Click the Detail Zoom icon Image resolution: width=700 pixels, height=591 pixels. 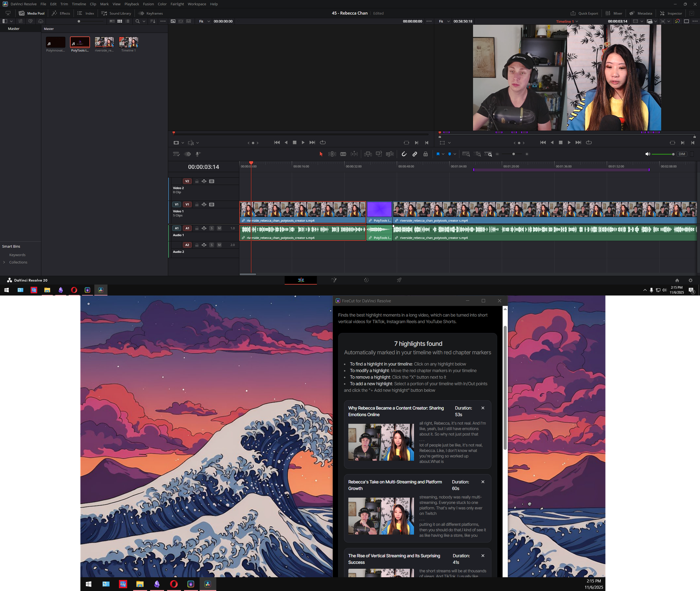(477, 154)
